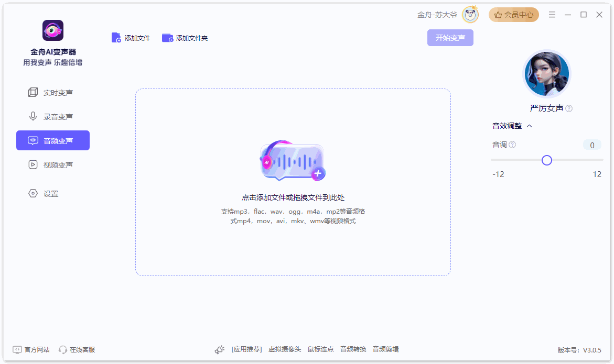The width and height of the screenshot is (614, 364).
Task: Click the help icon beside 严厉女声
Action: click(x=569, y=108)
